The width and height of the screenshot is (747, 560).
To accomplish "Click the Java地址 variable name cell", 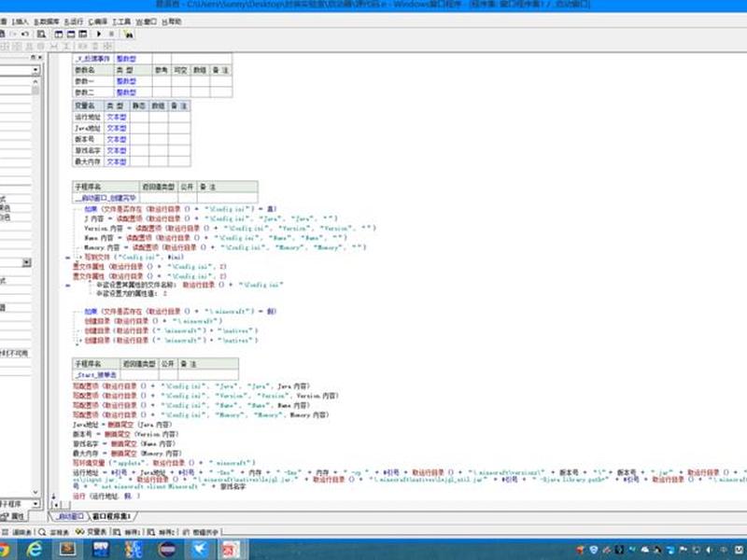I will (x=88, y=128).
